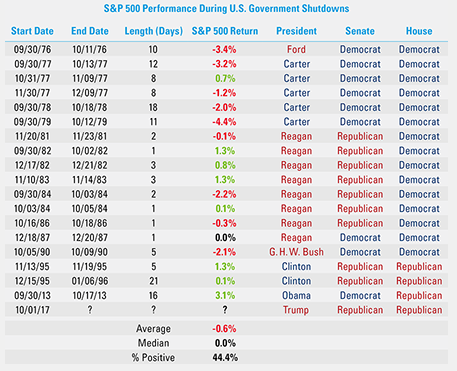Click the Length (Days) column header
The width and height of the screenshot is (457, 371).
pyautogui.click(x=154, y=31)
